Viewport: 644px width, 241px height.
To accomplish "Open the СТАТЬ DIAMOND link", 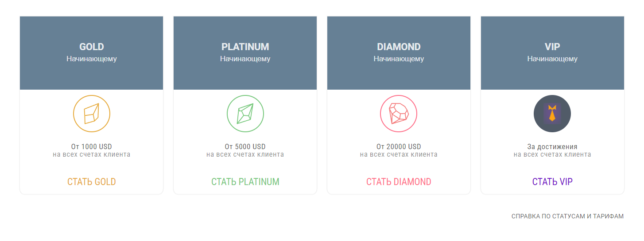I will 399,182.
